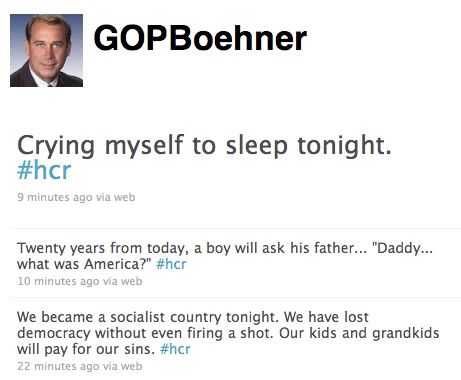
Task: Click 'web' source beside '10 minutes ago'
Action: (x=131, y=281)
